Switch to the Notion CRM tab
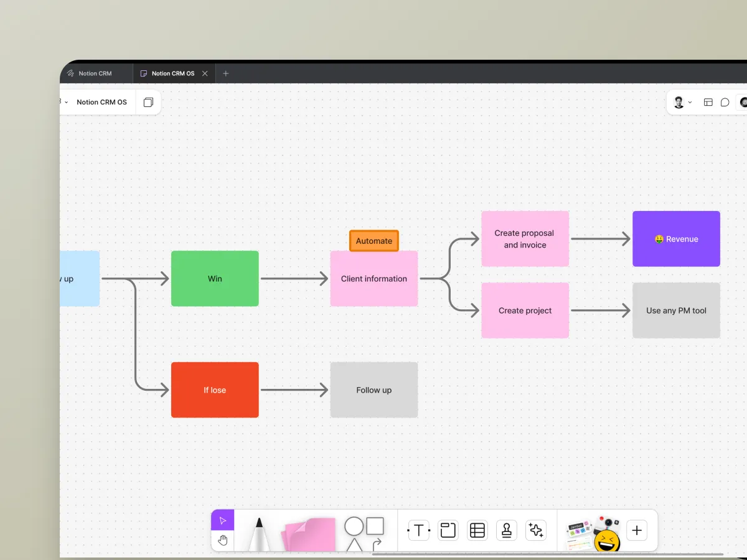The image size is (747, 560). tap(96, 73)
